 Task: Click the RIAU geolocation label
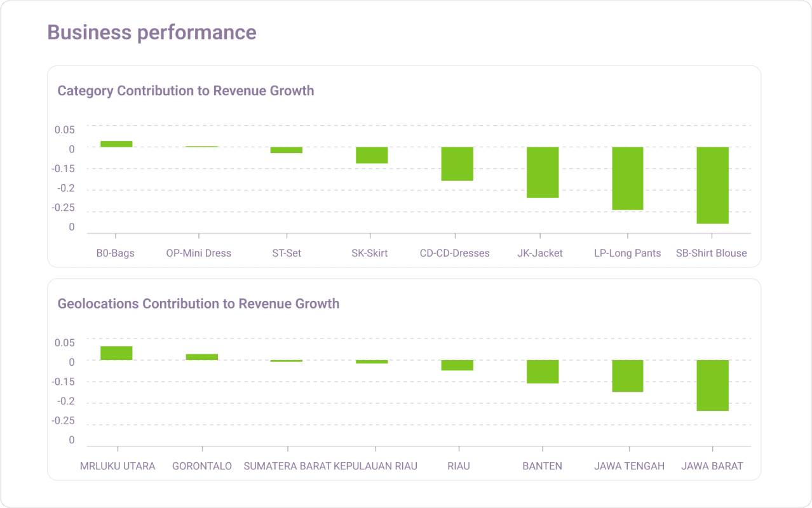[x=459, y=465]
